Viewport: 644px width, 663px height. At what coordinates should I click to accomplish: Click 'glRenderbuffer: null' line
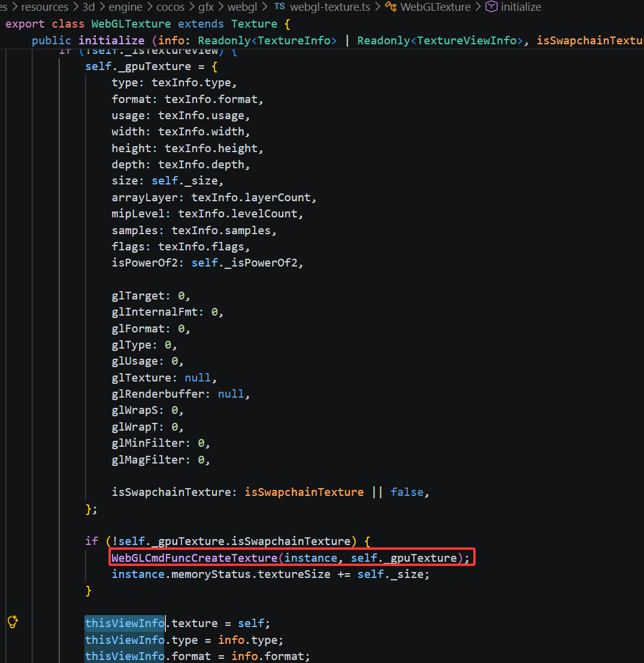pos(181,393)
